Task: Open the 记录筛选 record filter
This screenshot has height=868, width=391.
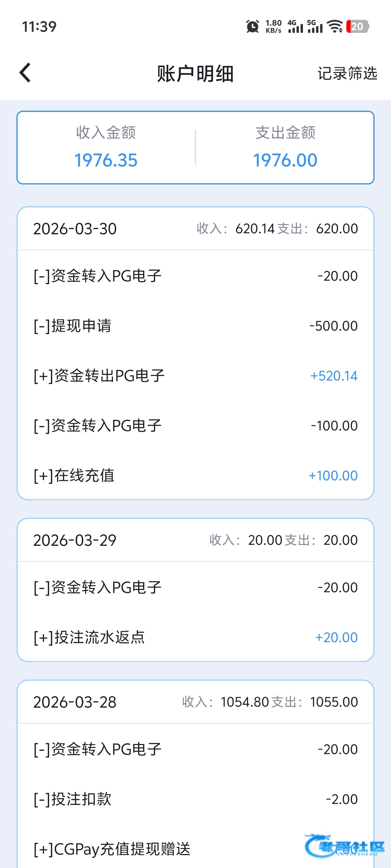Action: coord(347,73)
